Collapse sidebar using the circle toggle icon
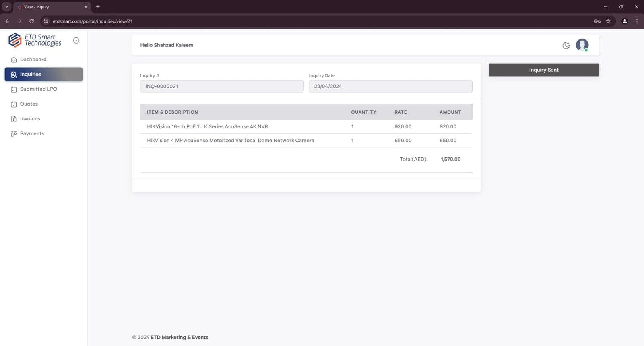This screenshot has height=346, width=644. [x=76, y=40]
